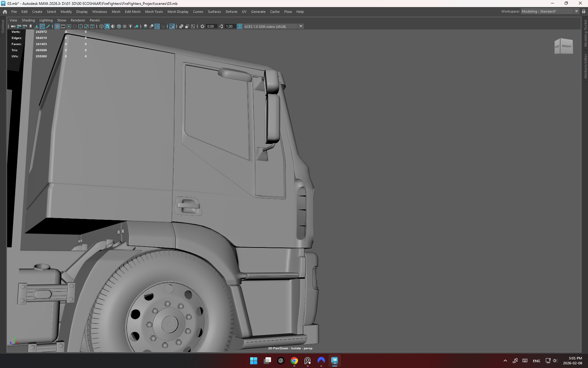The image size is (588, 368).
Task: Open the Modeling Toolkit side tab
Action: (x=585, y=33)
